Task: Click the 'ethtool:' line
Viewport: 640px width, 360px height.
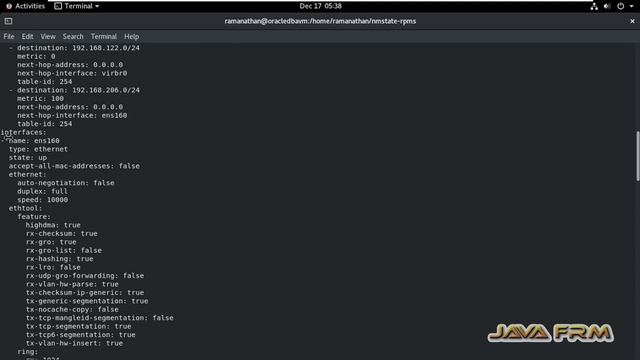Action: click(x=25, y=208)
